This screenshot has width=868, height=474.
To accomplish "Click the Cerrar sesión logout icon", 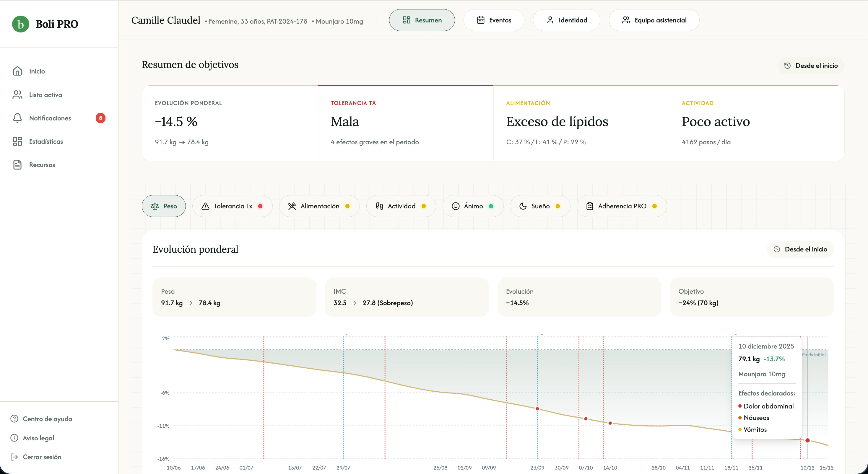I will (x=14, y=457).
